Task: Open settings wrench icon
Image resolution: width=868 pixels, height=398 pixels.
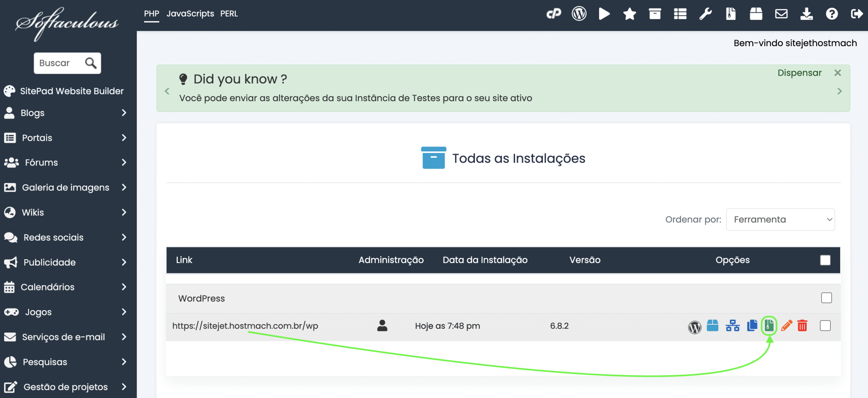Action: tap(706, 14)
